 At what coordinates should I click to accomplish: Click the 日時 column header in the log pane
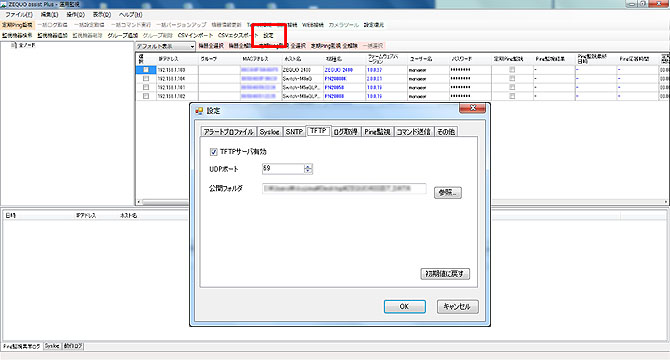point(11,216)
